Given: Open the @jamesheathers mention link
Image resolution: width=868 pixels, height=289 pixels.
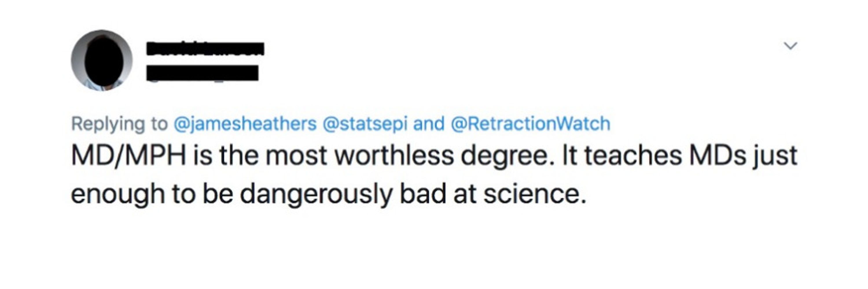Looking at the screenshot, I should [x=245, y=124].
